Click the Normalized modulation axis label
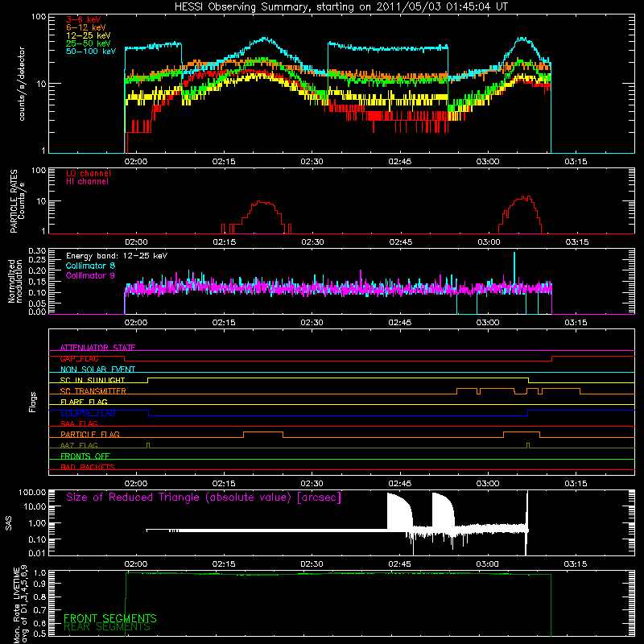The width and height of the screenshot is (644, 644). pyautogui.click(x=15, y=281)
